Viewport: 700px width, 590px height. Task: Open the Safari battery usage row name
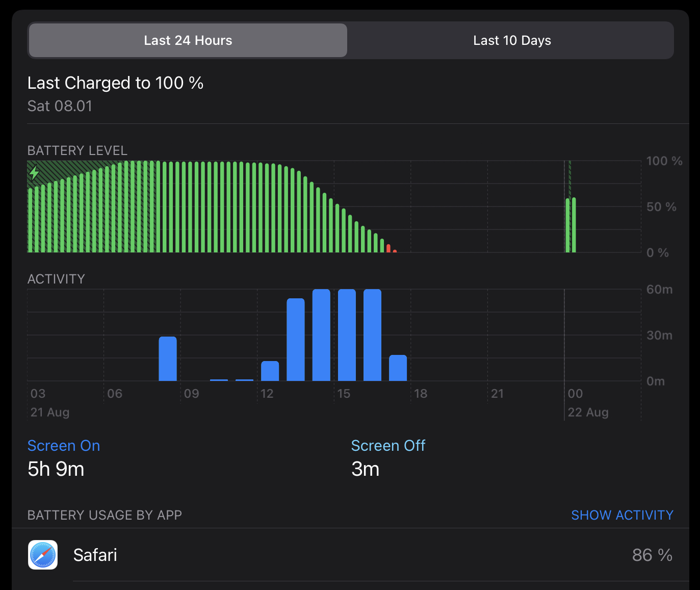95,555
